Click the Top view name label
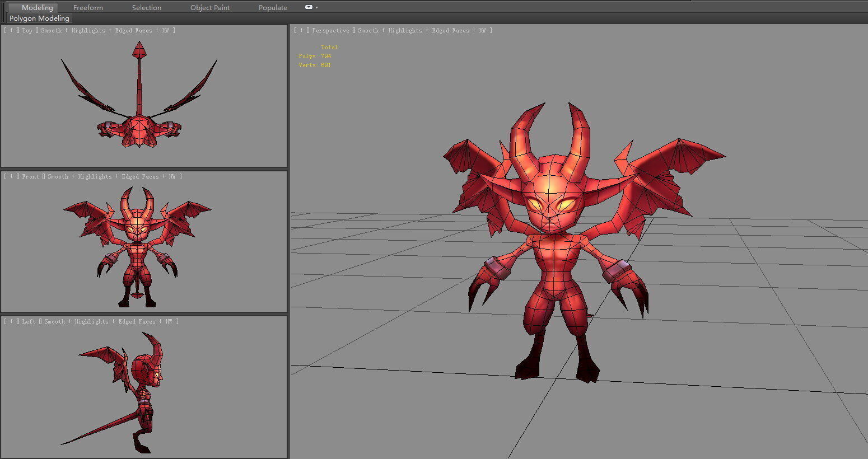The image size is (868, 459). [x=27, y=31]
